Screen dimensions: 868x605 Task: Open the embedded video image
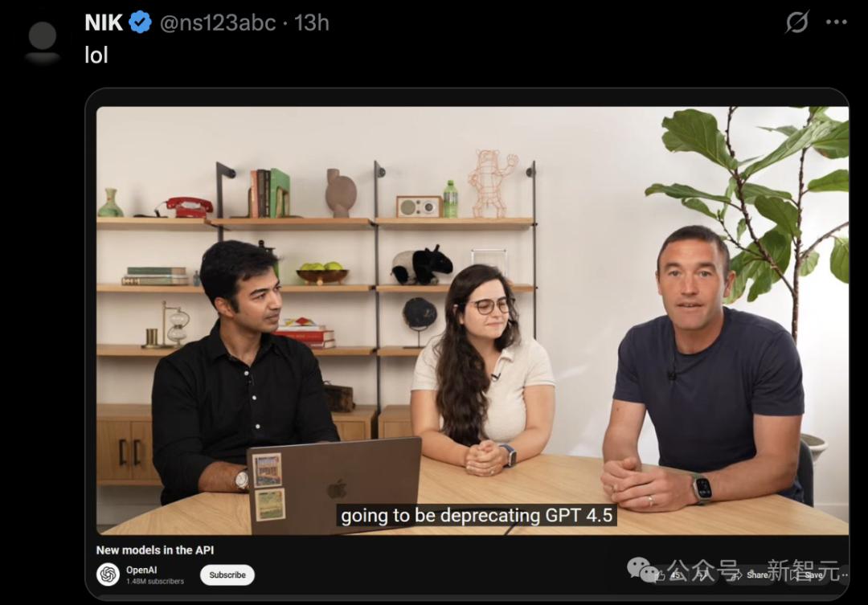click(473, 321)
